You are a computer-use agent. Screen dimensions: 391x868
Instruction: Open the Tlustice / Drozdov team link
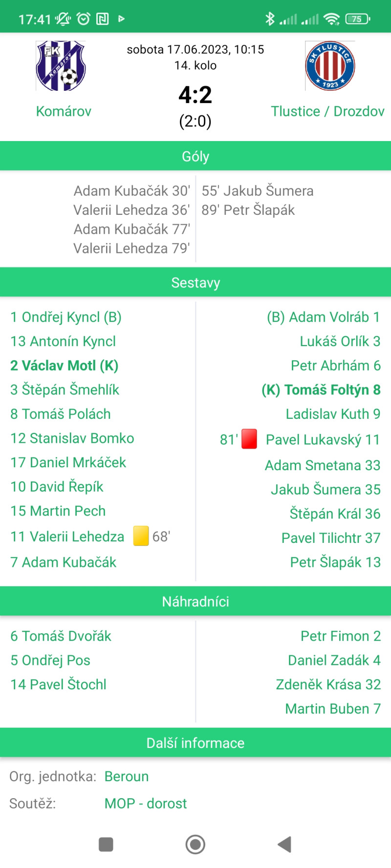coord(327,111)
